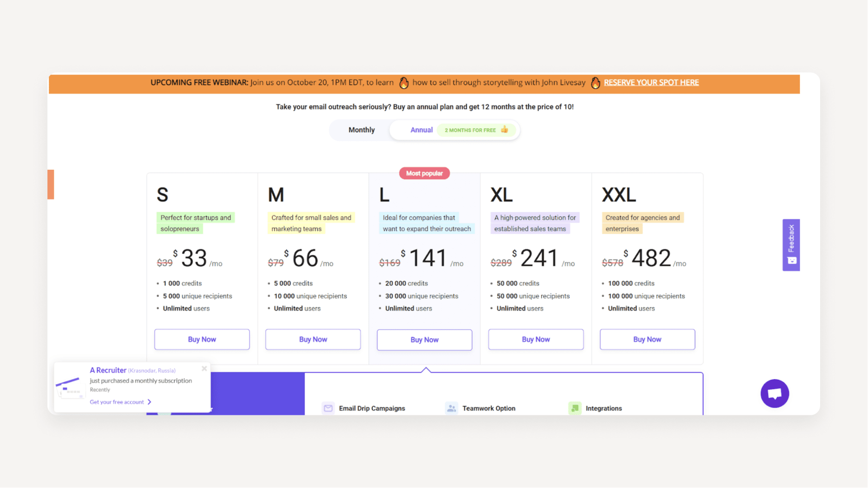Open the Feedback side tab
This screenshot has width=868, height=488.
(791, 245)
